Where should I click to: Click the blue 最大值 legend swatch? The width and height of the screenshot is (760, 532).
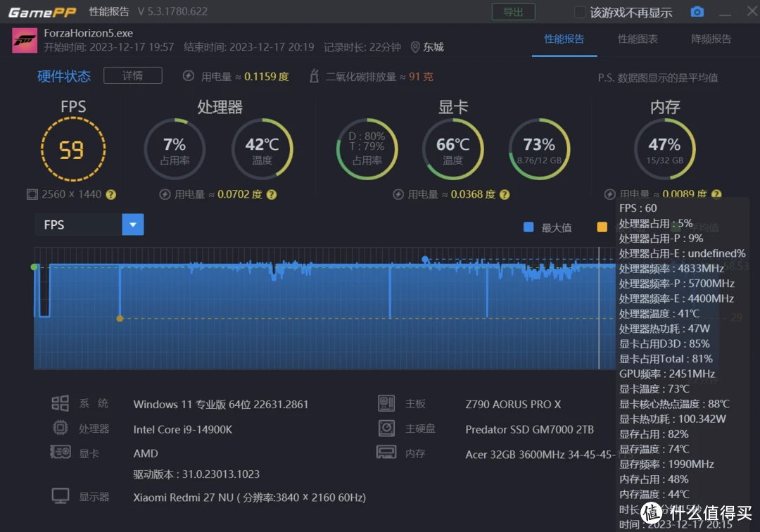pos(528,227)
